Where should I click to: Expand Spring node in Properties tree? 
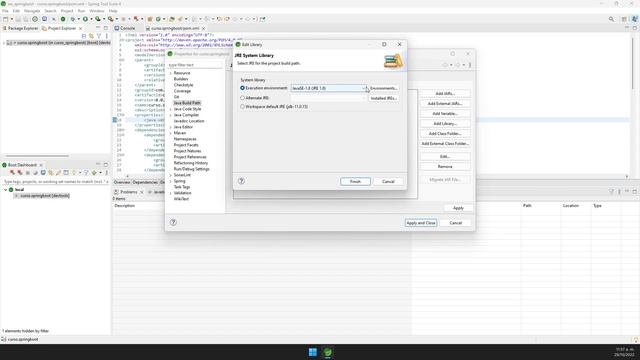pyautogui.click(x=171, y=181)
